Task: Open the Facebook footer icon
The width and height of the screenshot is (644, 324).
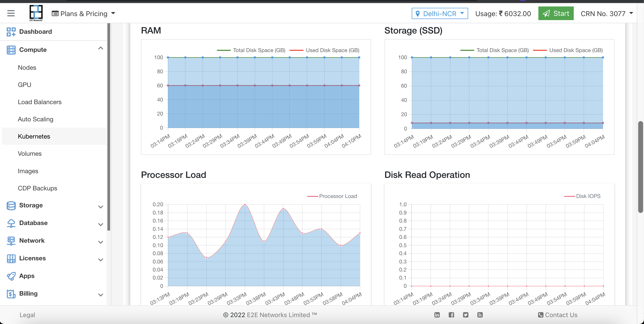Action: (451, 315)
